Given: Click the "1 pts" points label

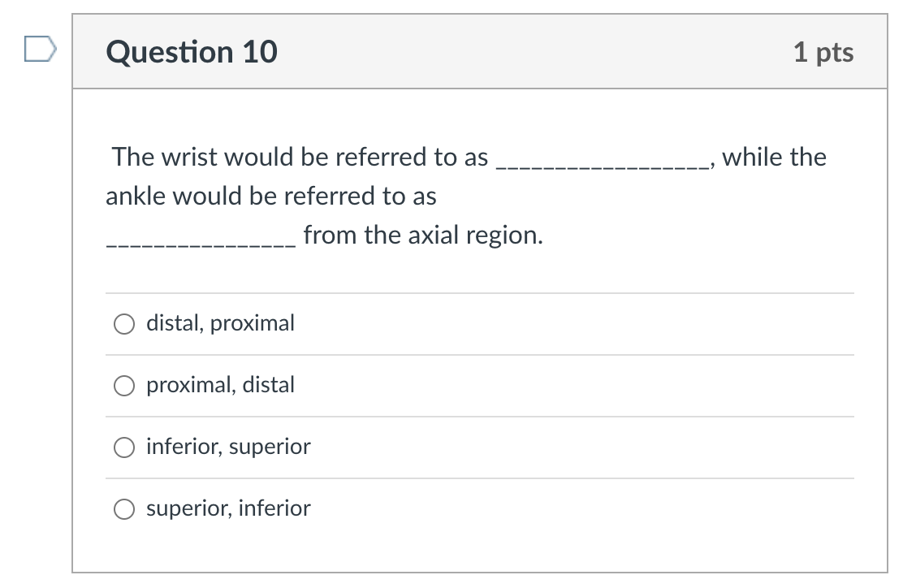Looking at the screenshot, I should coord(823,52).
